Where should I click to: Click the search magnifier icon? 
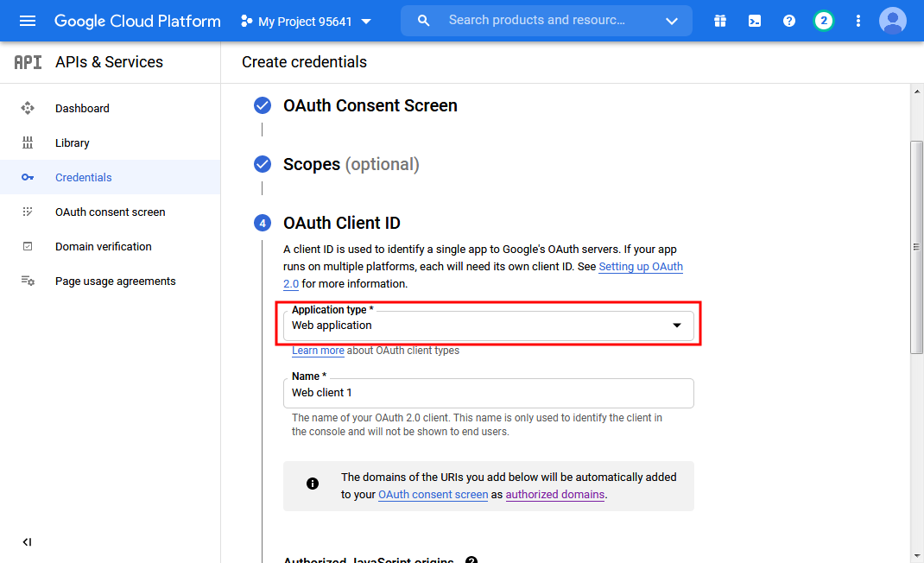point(423,21)
